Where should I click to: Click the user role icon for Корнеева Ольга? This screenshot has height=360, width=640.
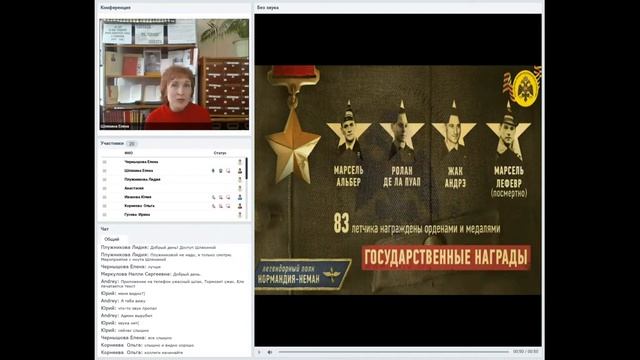point(240,206)
